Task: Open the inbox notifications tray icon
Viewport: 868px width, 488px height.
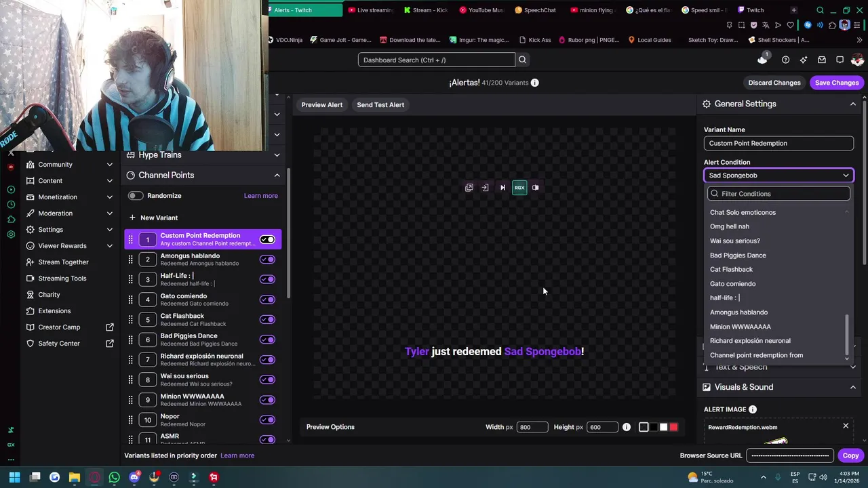Action: tap(822, 60)
